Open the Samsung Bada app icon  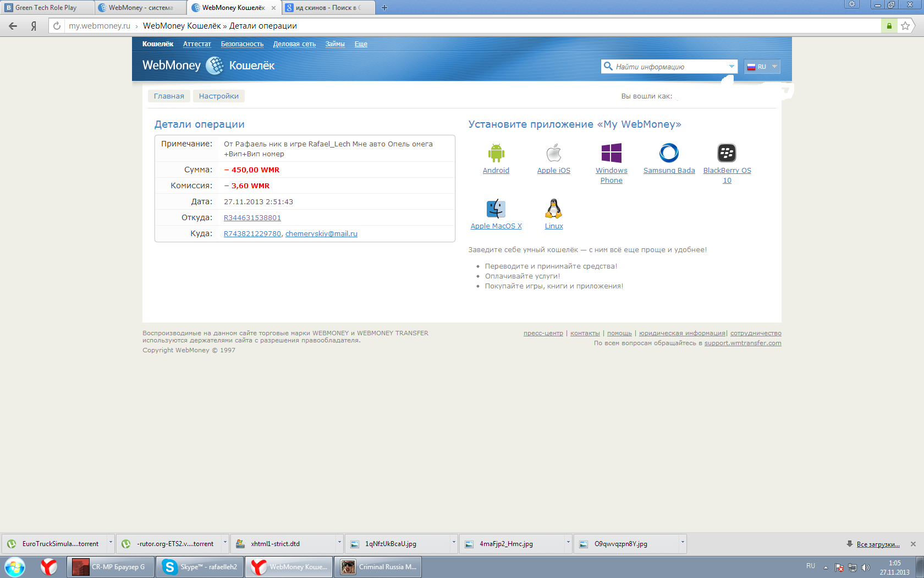tap(669, 153)
